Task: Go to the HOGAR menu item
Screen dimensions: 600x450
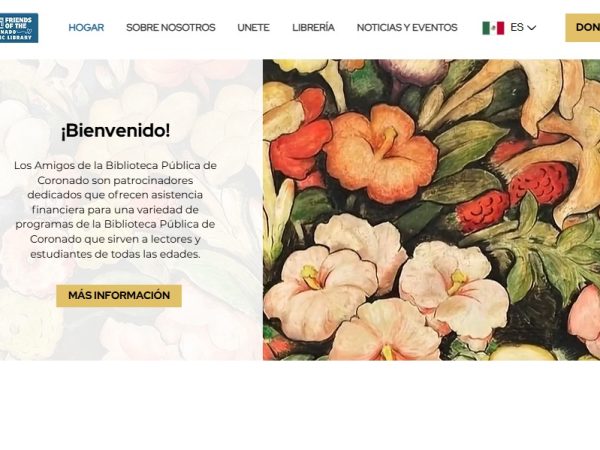Action: point(86,28)
